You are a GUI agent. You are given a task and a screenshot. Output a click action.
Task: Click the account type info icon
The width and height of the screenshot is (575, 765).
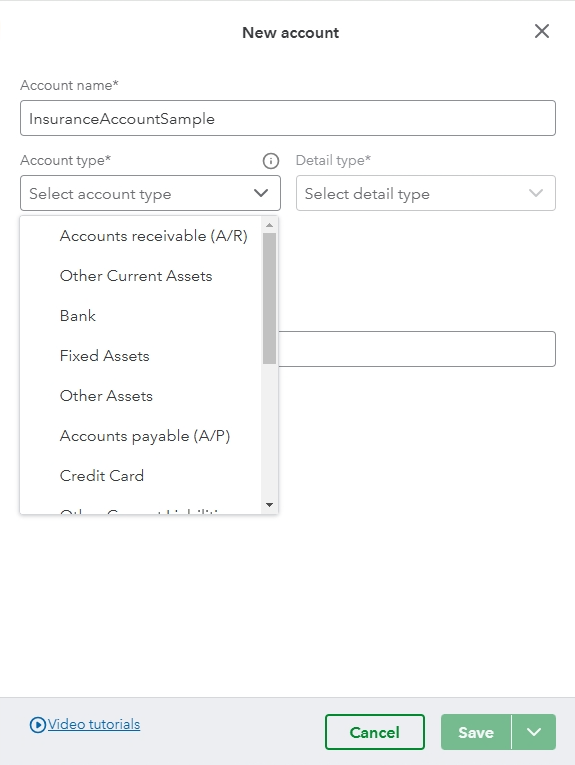click(x=271, y=161)
